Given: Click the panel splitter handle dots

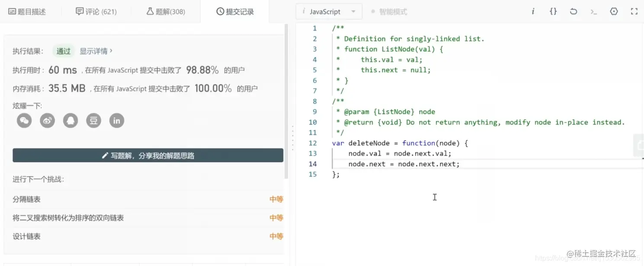Looking at the screenshot, I should coord(292,138).
